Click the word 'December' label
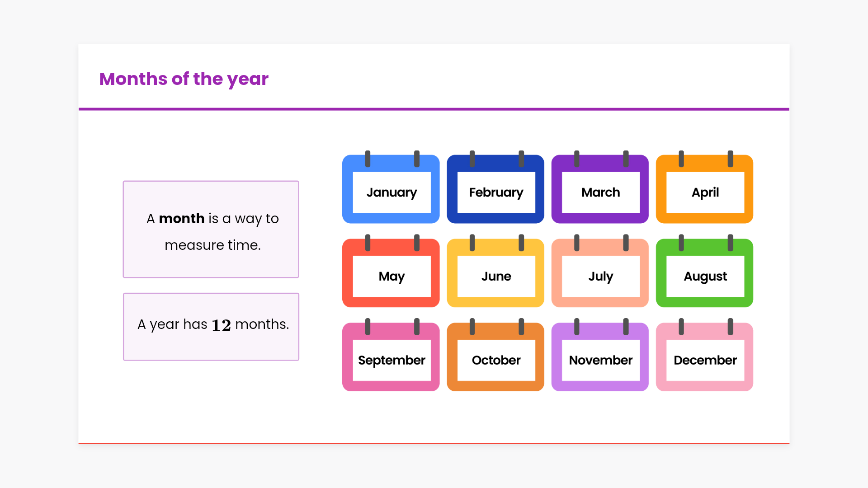Viewport: 868px width, 488px height. (x=705, y=361)
